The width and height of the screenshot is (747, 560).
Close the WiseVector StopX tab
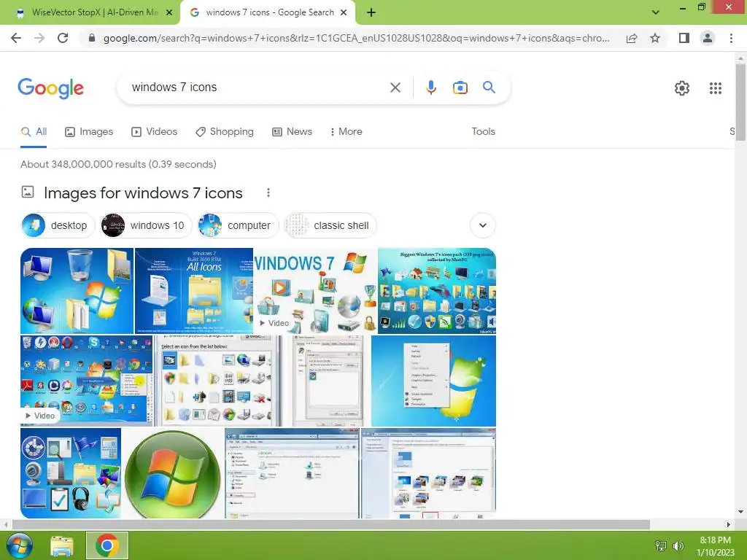coord(169,13)
